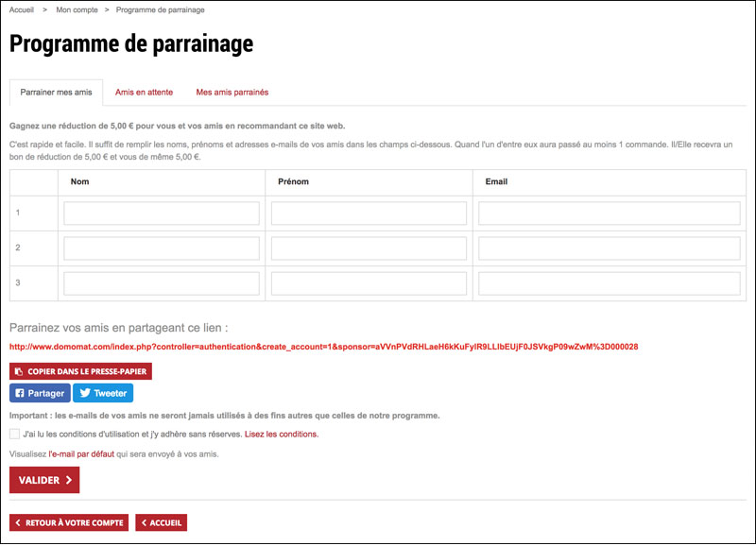Open the domomat.com sponsorship link
Viewport: 756px width, 546px height.
click(x=323, y=347)
